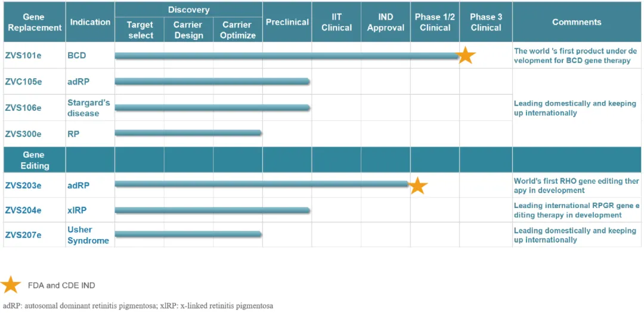Click the star at the end of the ZVS203e bar

click(x=417, y=185)
